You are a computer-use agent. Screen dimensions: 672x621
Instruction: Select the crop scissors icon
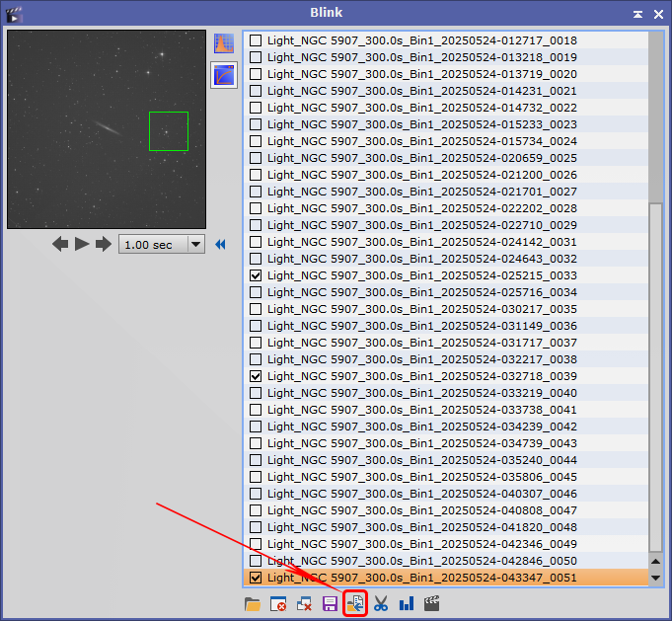(381, 604)
